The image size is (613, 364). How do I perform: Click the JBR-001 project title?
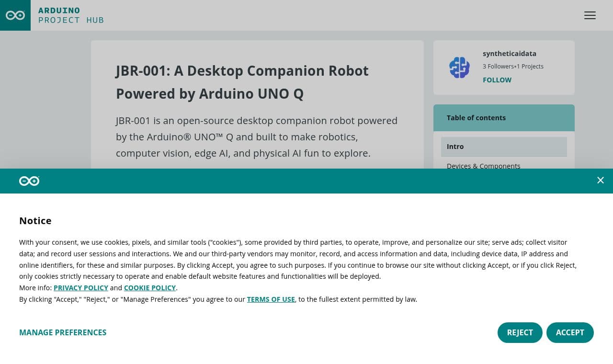coord(242,82)
